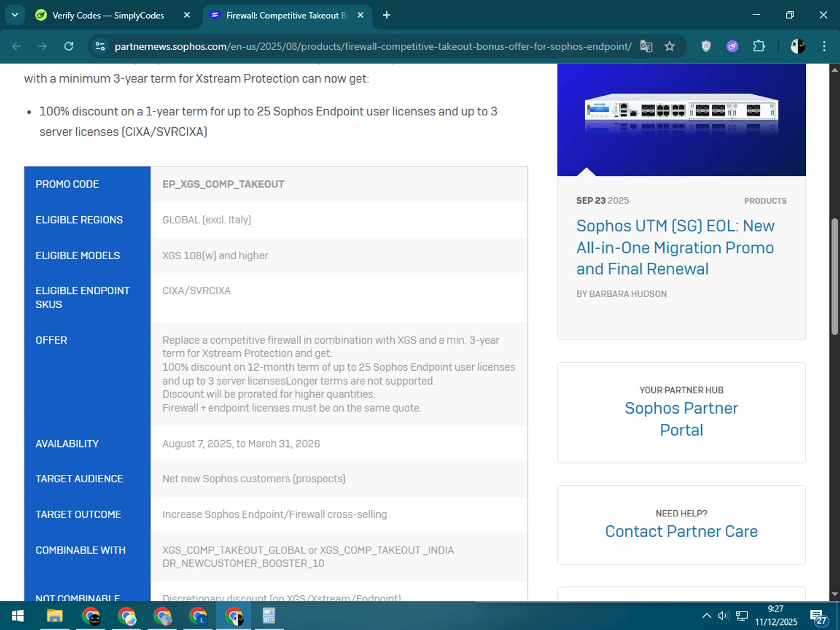The width and height of the screenshot is (840, 630).
Task: Open the third Chrome taskbar icon
Action: 163,616
